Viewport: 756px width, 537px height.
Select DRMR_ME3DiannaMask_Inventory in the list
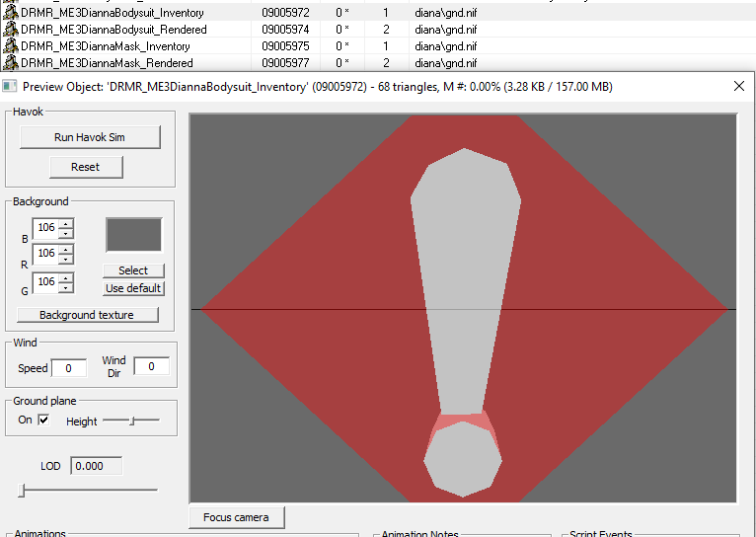[105, 46]
